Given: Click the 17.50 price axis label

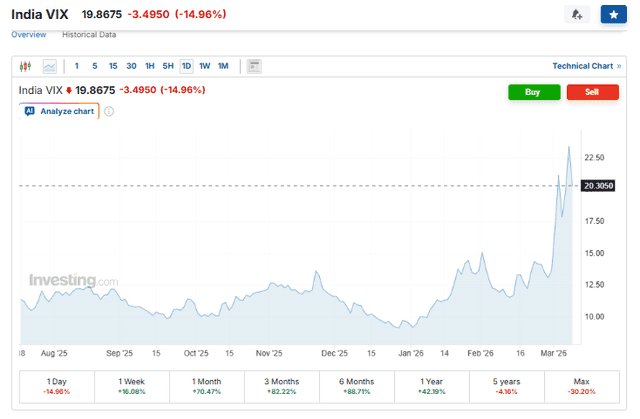Looking at the screenshot, I should [594, 221].
